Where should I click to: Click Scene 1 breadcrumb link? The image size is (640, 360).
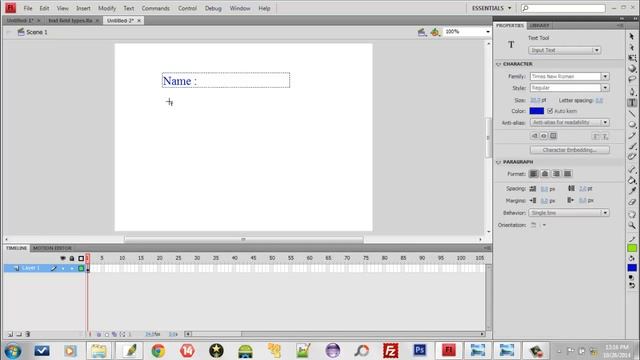click(37, 32)
